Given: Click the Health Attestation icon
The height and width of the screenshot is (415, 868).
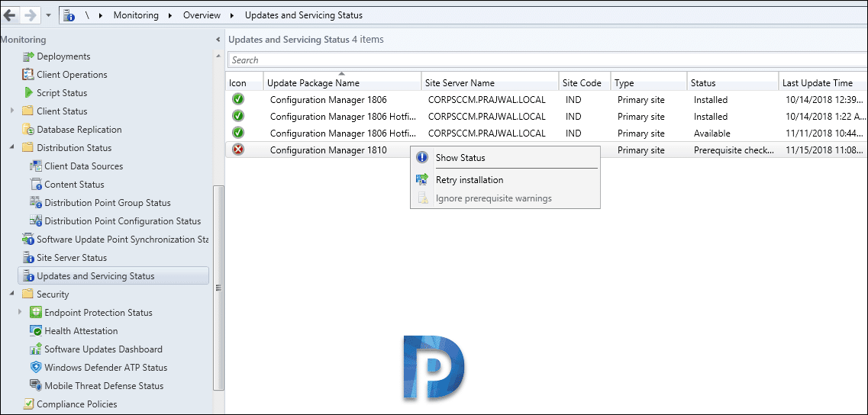Looking at the screenshot, I should coord(35,331).
